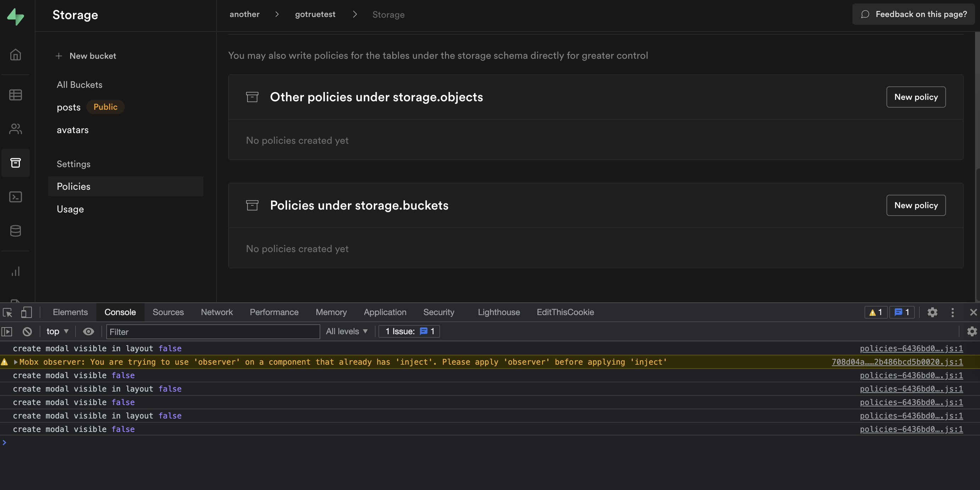
Task: Open the SQL Editor terminal icon
Action: coord(16,196)
